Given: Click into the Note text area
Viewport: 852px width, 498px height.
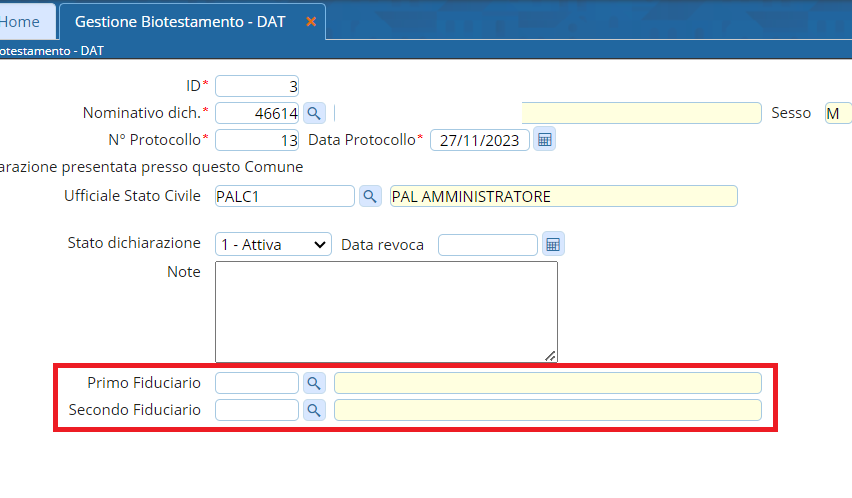Looking at the screenshot, I should [386, 311].
